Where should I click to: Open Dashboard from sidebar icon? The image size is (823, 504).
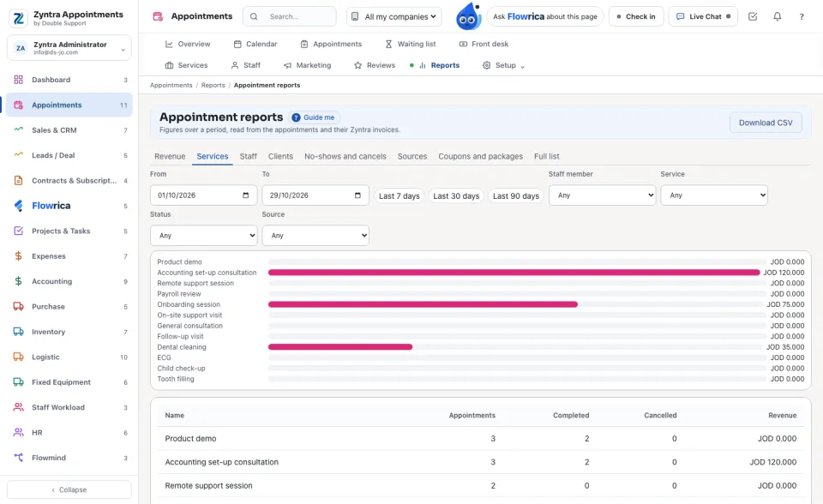[x=18, y=80]
